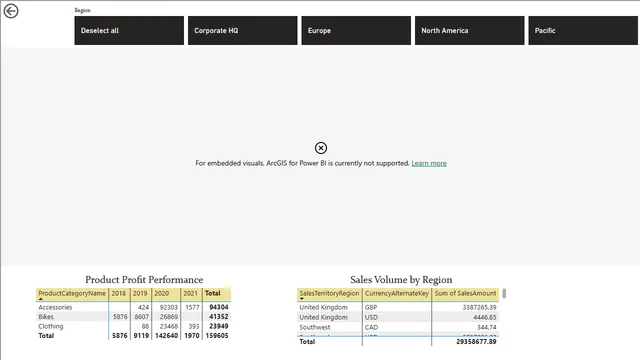Click Accessories 2020 value 92303
This screenshot has height=360, width=640.
pos(169,307)
